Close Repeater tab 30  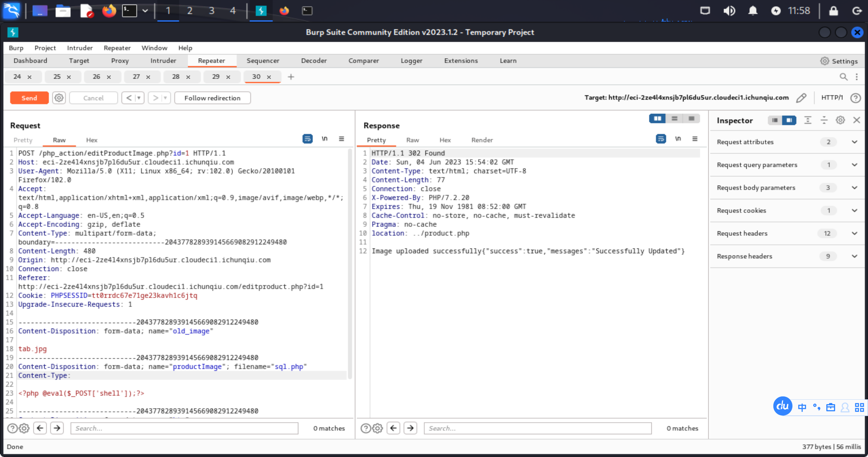click(269, 77)
